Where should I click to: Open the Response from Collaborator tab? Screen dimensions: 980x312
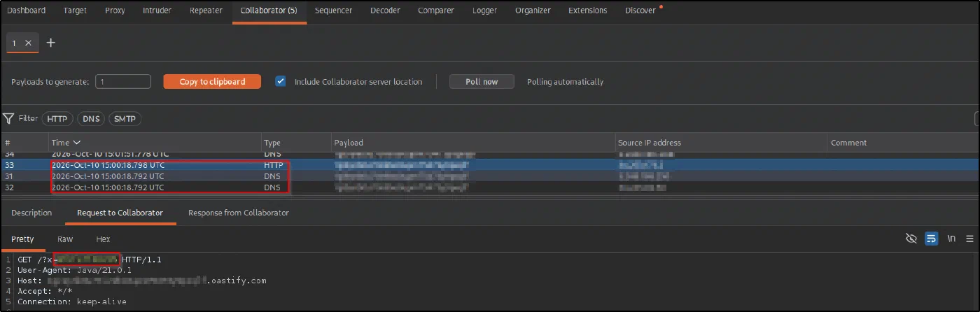click(239, 213)
